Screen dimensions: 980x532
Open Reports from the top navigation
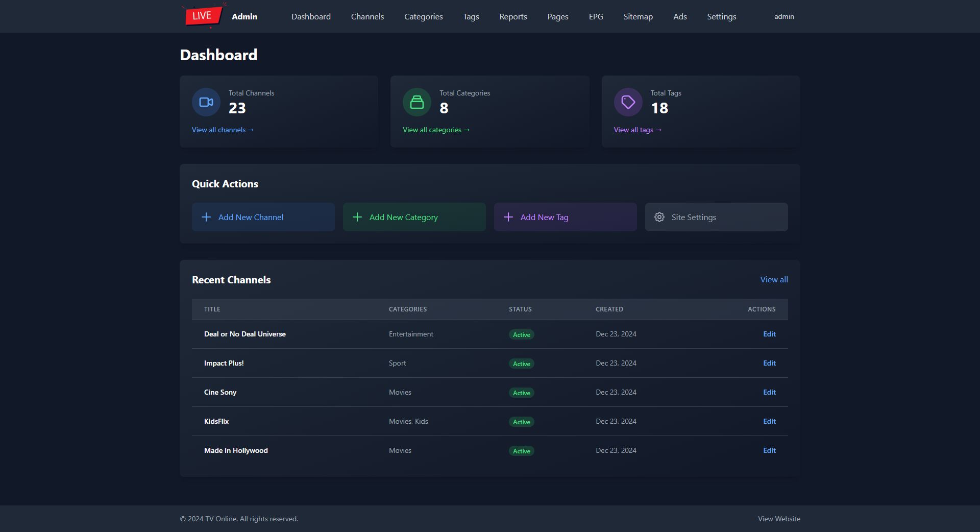[513, 16]
